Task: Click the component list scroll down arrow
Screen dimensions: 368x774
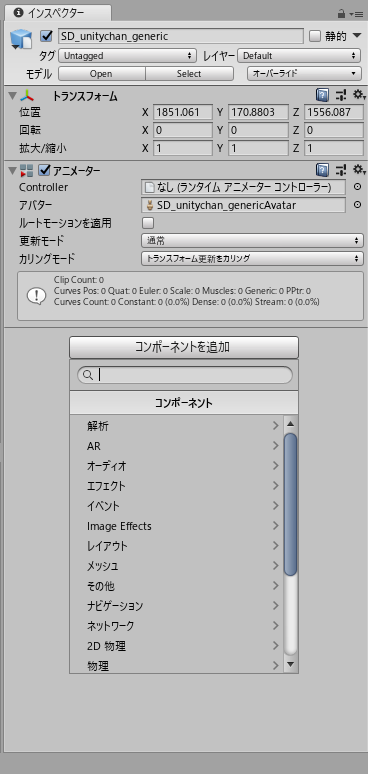Action: pos(291,664)
